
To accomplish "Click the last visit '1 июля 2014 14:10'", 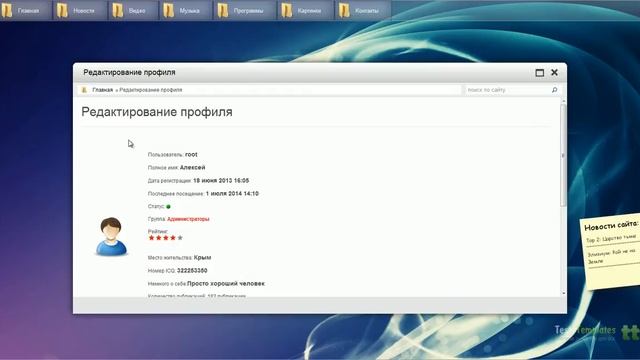I will [x=232, y=193].
